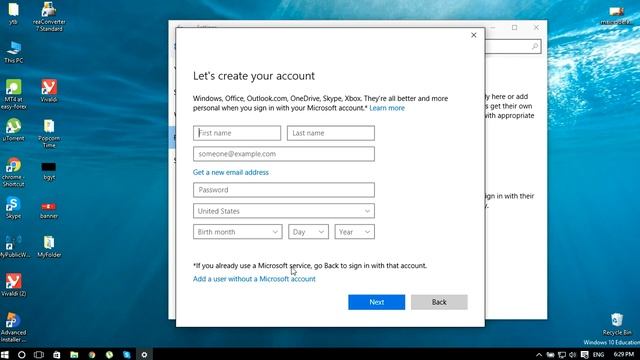Viewport: 640px width, 360px height.
Task: Open the ytb desktop file
Action: pyautogui.click(x=13, y=13)
